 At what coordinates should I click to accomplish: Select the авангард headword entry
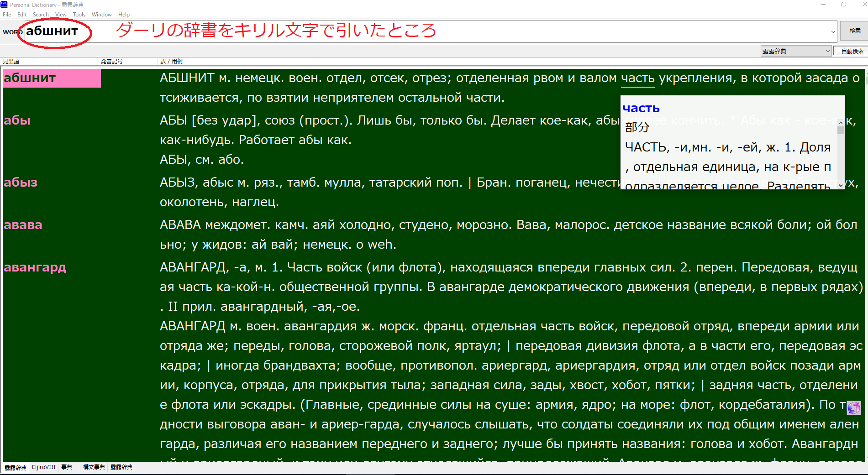(x=35, y=267)
